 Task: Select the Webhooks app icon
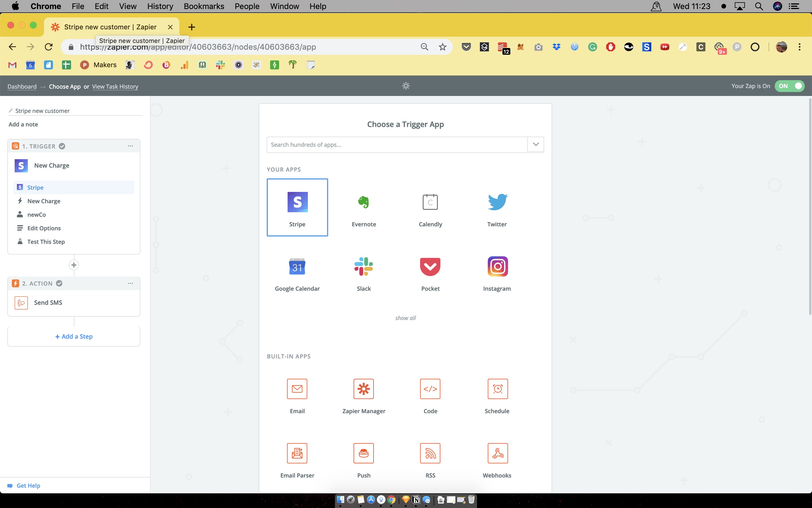497,453
